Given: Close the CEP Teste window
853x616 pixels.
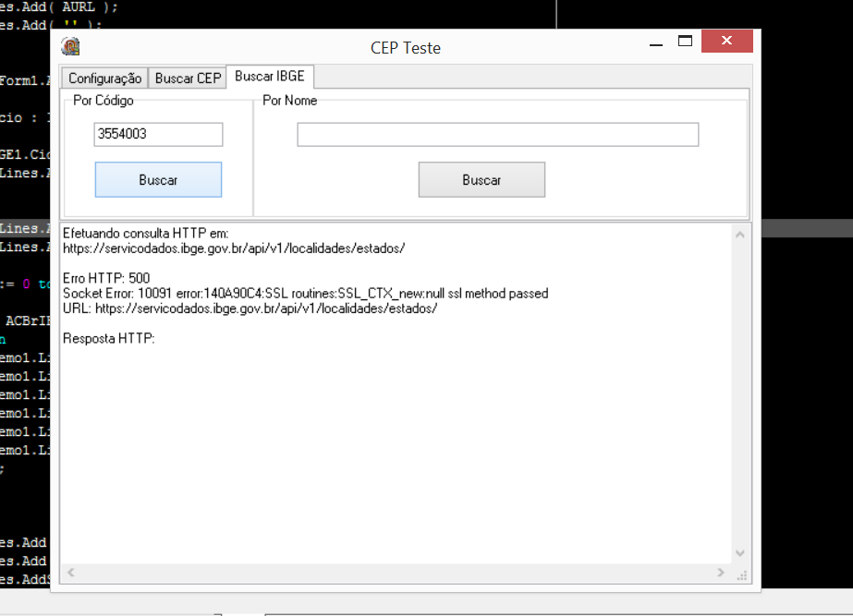Looking at the screenshot, I should pos(726,41).
